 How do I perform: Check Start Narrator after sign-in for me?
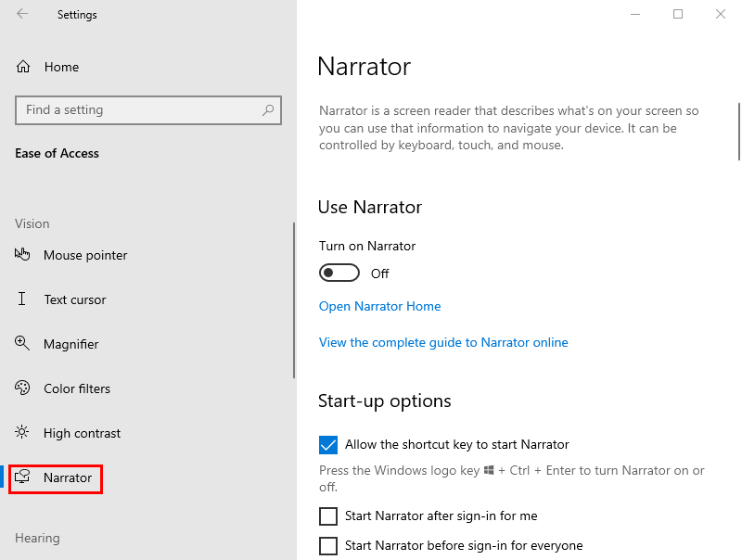click(328, 516)
